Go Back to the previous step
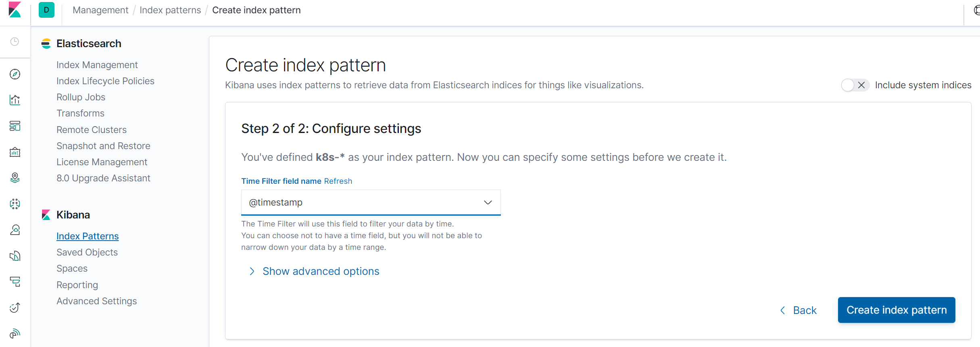Image resolution: width=980 pixels, height=347 pixels. point(799,310)
